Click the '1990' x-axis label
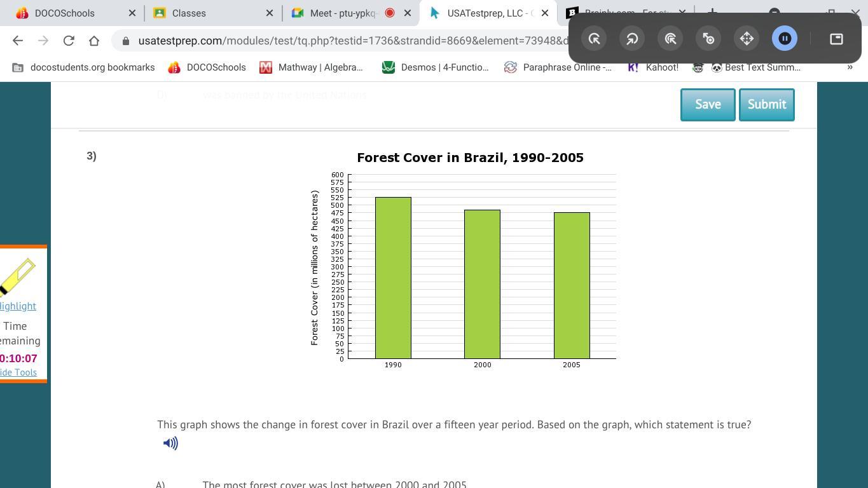 [393, 365]
